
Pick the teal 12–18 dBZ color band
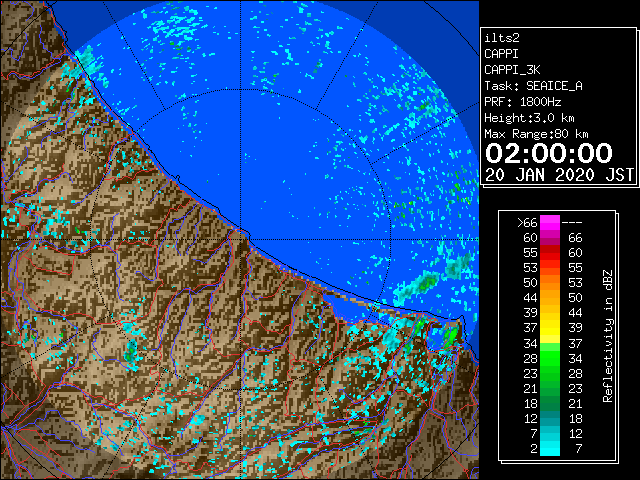pyautogui.click(x=550, y=418)
